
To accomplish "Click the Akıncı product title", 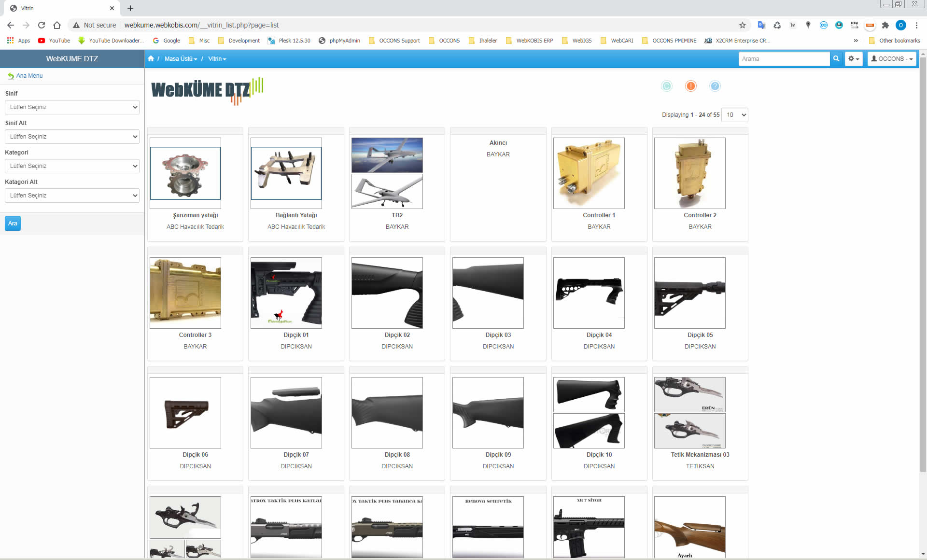I will click(498, 143).
